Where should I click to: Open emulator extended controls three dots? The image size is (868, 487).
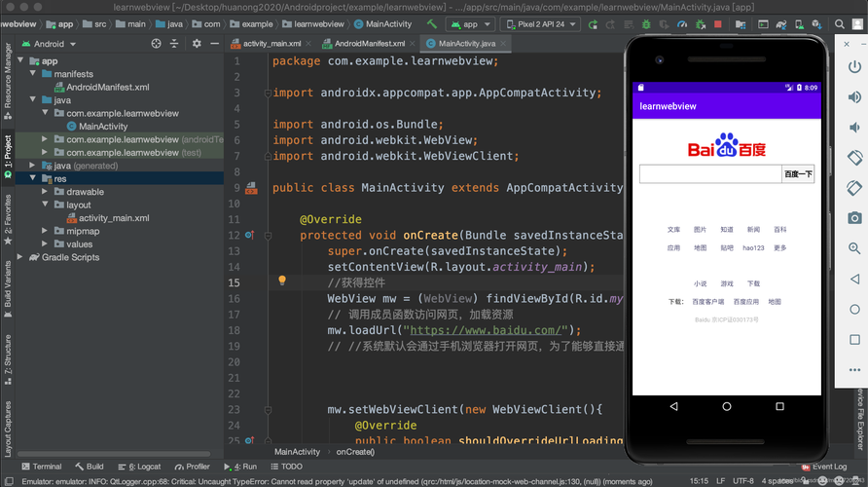tap(854, 369)
